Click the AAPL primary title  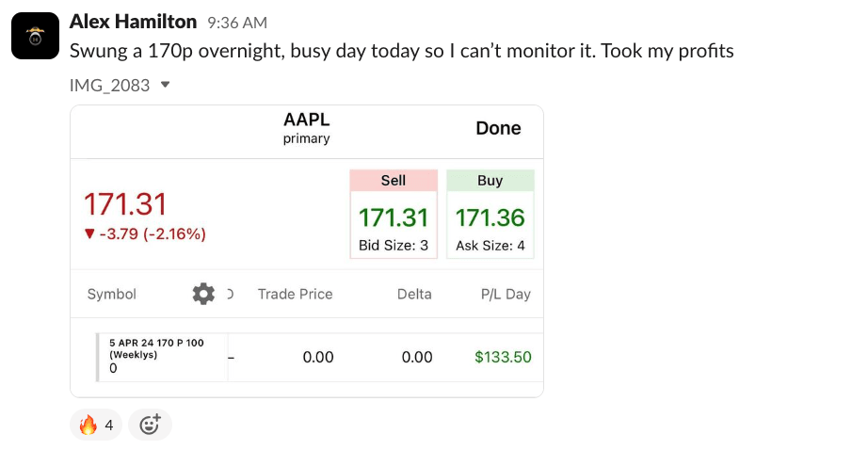coord(307,128)
